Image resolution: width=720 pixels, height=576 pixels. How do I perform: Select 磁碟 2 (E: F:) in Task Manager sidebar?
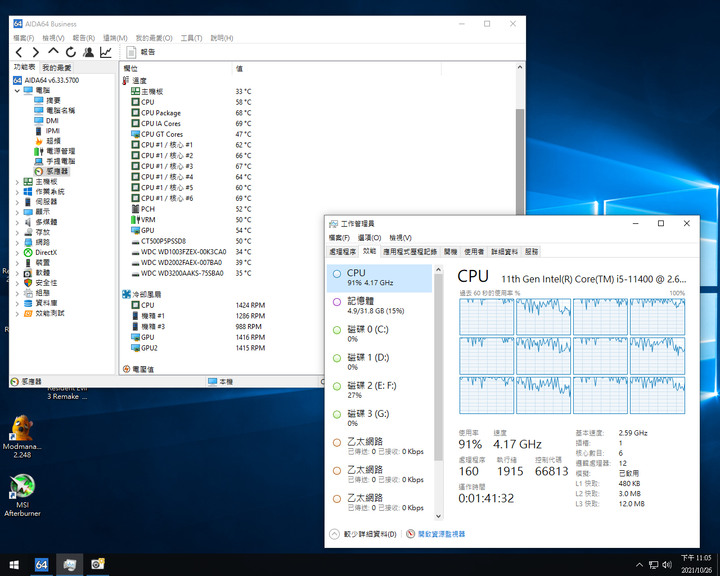379,390
